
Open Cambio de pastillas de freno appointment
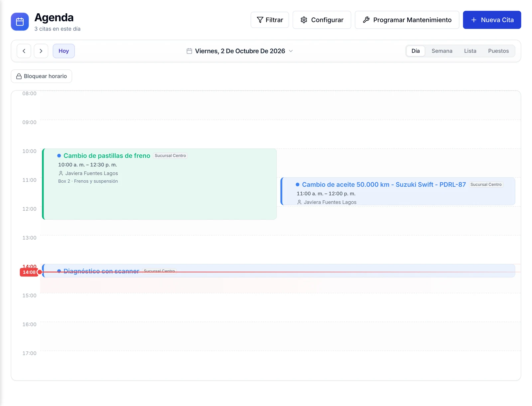[159, 184]
